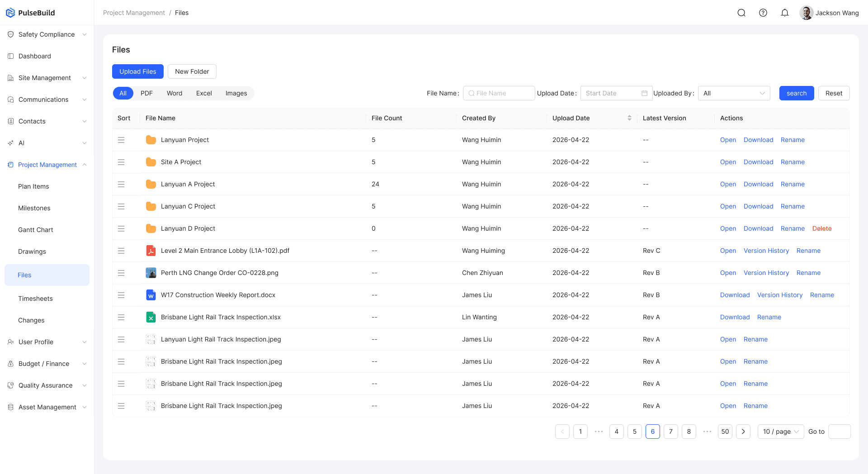
Task: Click the PDF icon of Level 2 Main Entrance Lobby
Action: [x=151, y=251]
